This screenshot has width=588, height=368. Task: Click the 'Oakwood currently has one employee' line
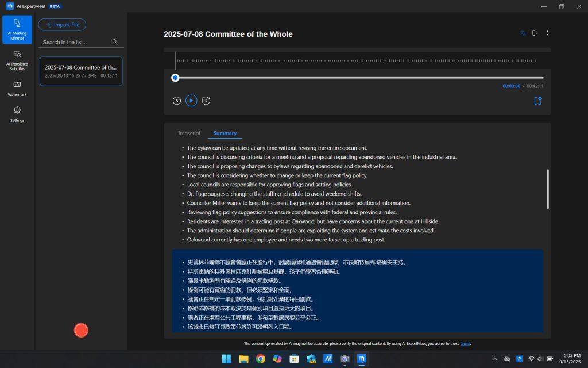click(x=286, y=240)
